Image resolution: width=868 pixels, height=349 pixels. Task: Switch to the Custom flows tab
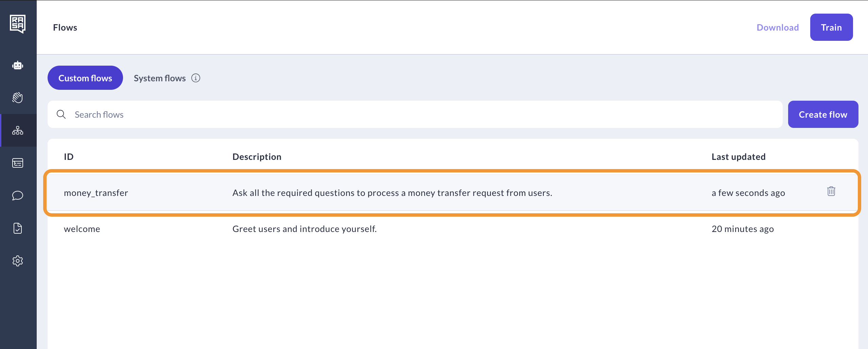(x=85, y=78)
